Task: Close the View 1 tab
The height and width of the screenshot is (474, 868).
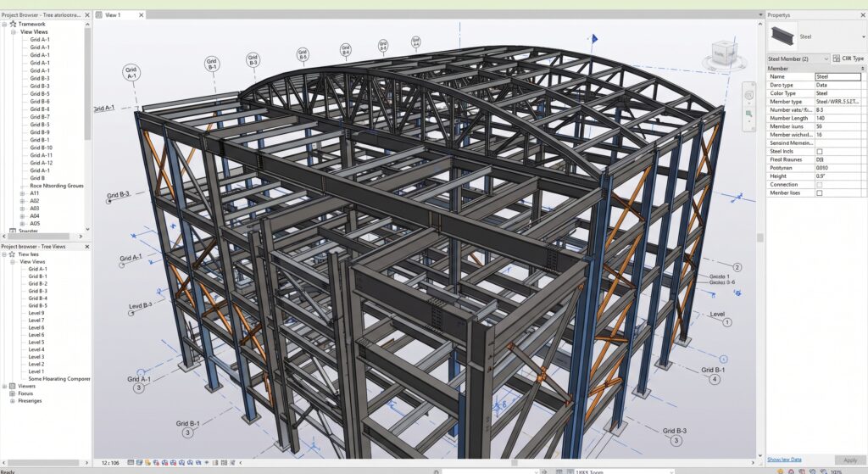Action: [x=142, y=15]
